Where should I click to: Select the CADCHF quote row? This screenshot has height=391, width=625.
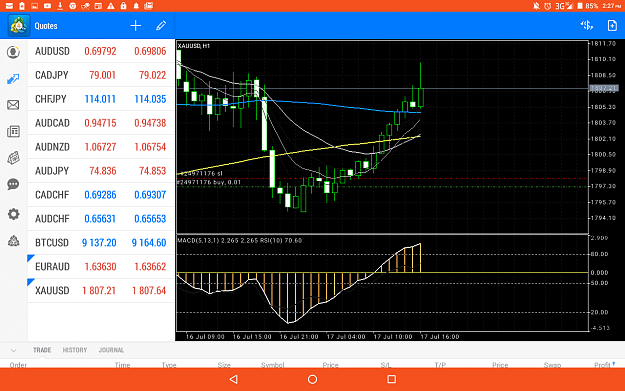pyautogui.click(x=101, y=195)
